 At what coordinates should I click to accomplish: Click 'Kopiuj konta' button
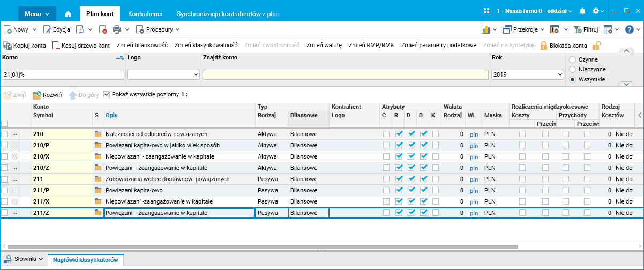(x=25, y=46)
